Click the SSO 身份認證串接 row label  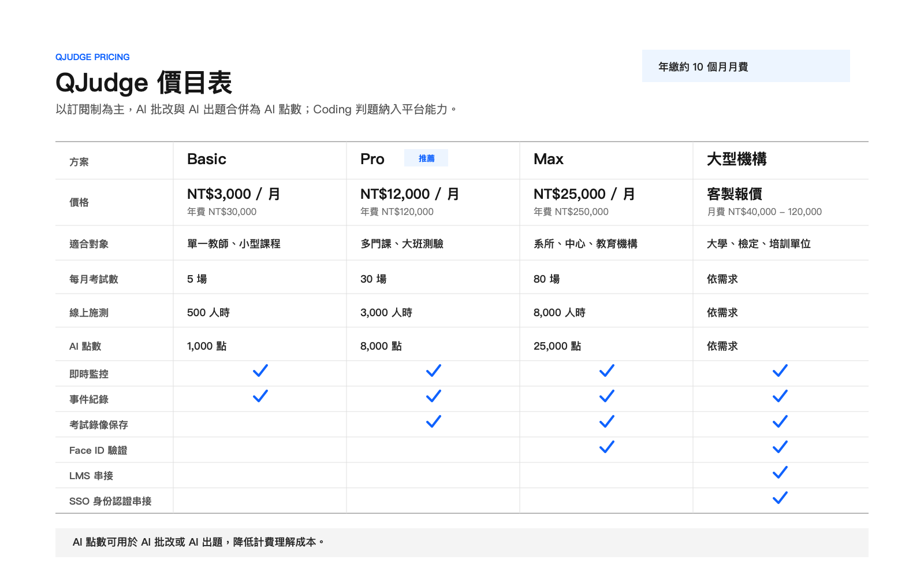(x=110, y=501)
